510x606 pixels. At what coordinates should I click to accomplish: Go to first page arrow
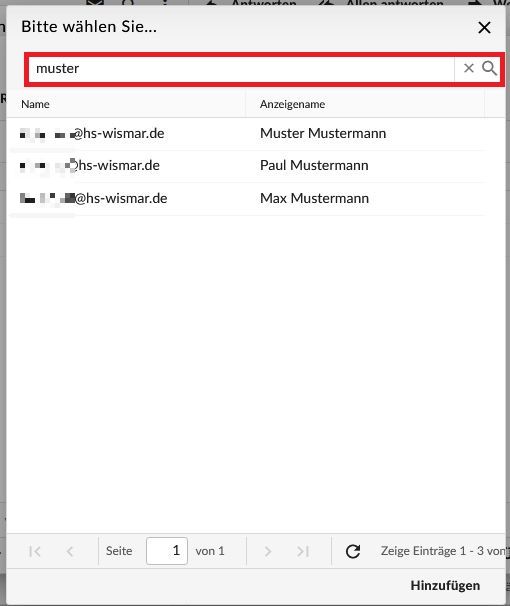(35, 551)
